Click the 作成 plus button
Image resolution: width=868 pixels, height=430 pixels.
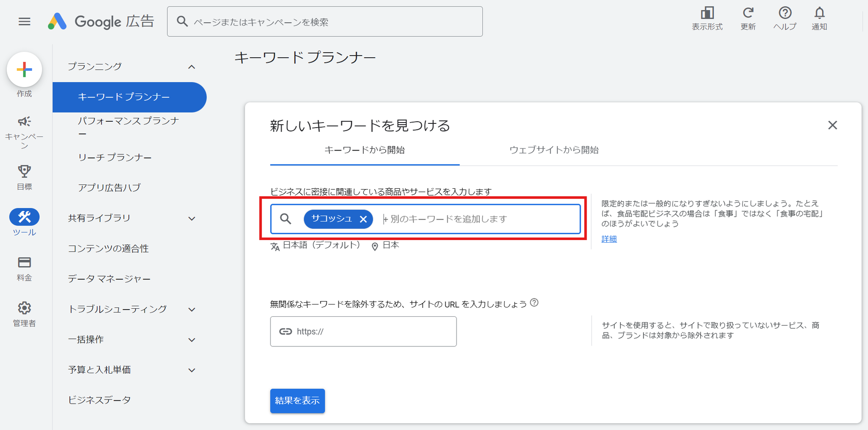[24, 70]
